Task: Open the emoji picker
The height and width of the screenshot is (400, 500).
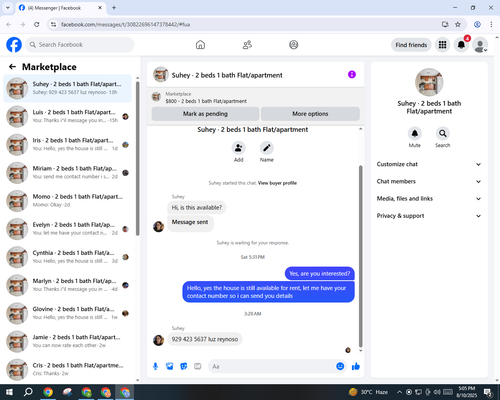Action: [x=340, y=366]
